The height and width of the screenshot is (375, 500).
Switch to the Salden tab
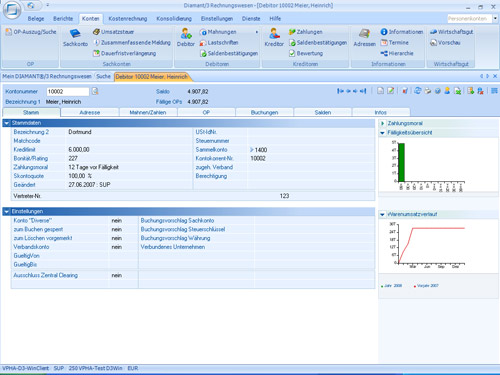click(323, 112)
